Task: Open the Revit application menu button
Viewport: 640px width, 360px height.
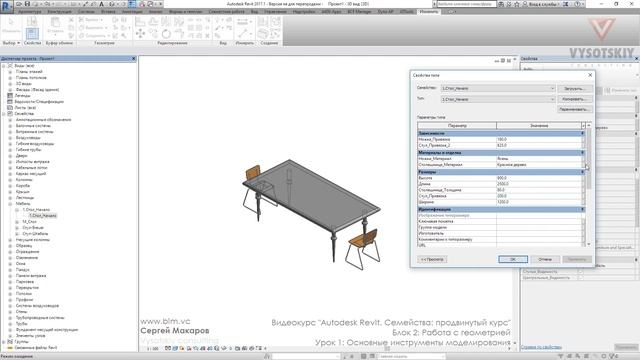Action: (7, 6)
